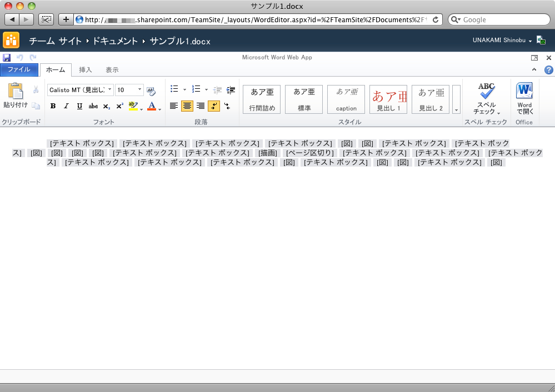Open the highlight color dropdown arrow

pos(141,109)
